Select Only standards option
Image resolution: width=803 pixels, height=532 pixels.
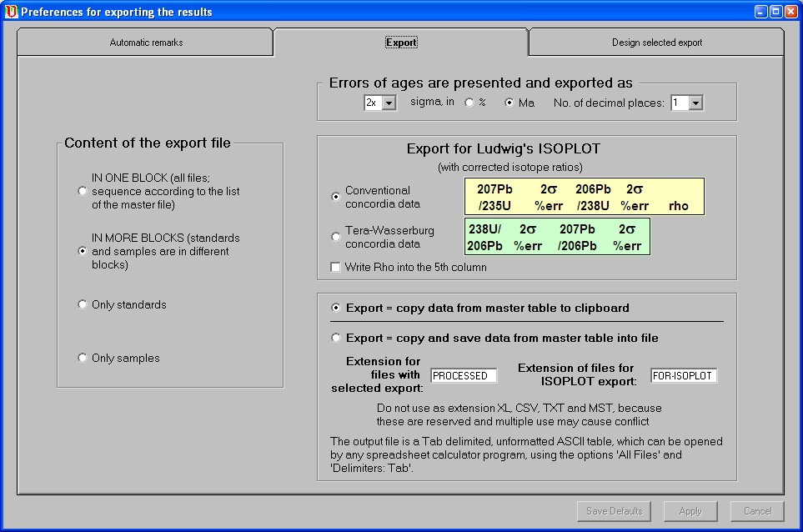point(82,304)
